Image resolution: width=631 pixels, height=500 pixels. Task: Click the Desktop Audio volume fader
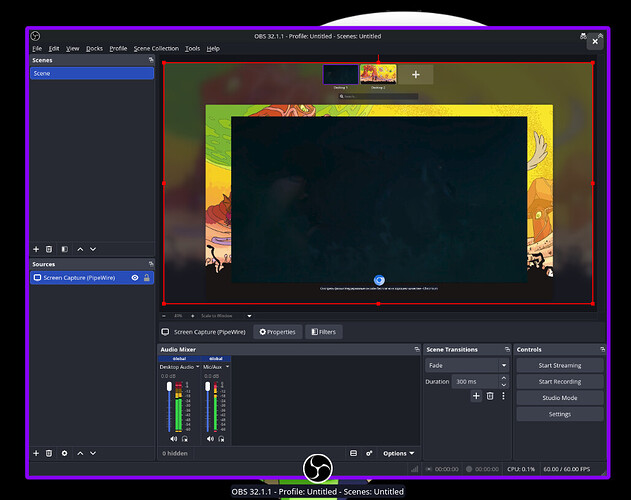169,386
